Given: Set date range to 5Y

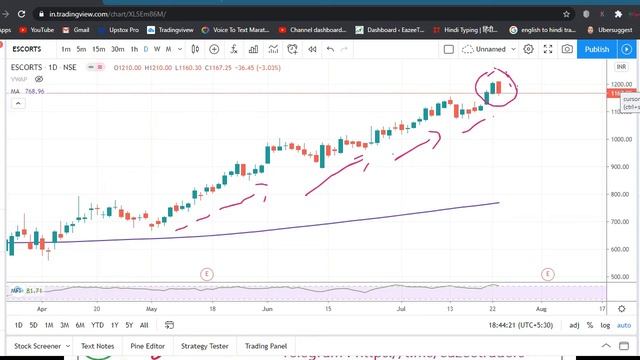Looking at the screenshot, I should pos(129,325).
